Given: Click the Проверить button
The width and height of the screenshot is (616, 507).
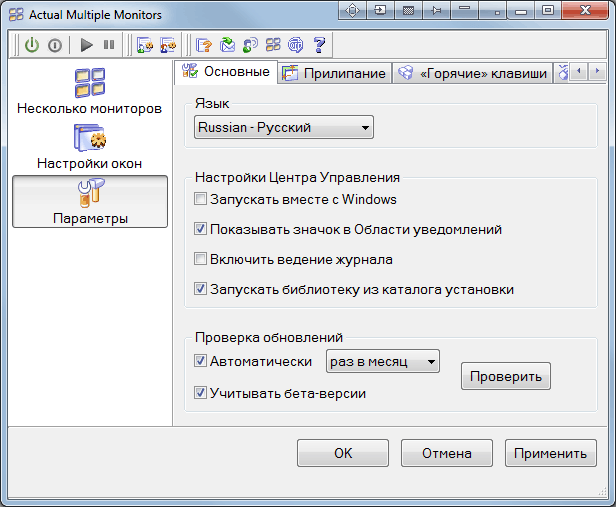Looking at the screenshot, I should click(x=506, y=376).
